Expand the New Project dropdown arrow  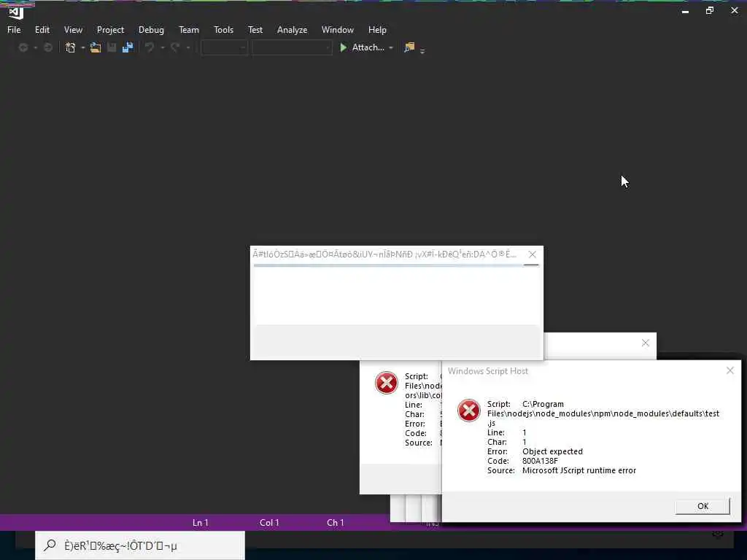pyautogui.click(x=82, y=47)
